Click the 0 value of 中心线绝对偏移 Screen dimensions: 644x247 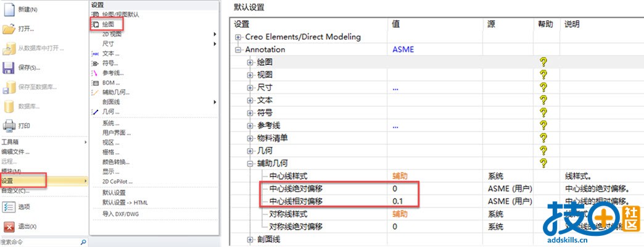(395, 188)
